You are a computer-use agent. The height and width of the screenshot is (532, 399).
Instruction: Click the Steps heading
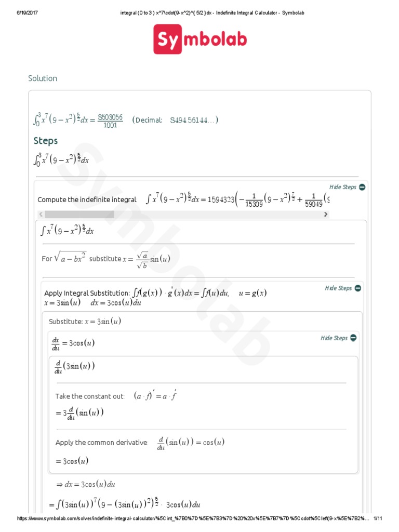coord(46,141)
